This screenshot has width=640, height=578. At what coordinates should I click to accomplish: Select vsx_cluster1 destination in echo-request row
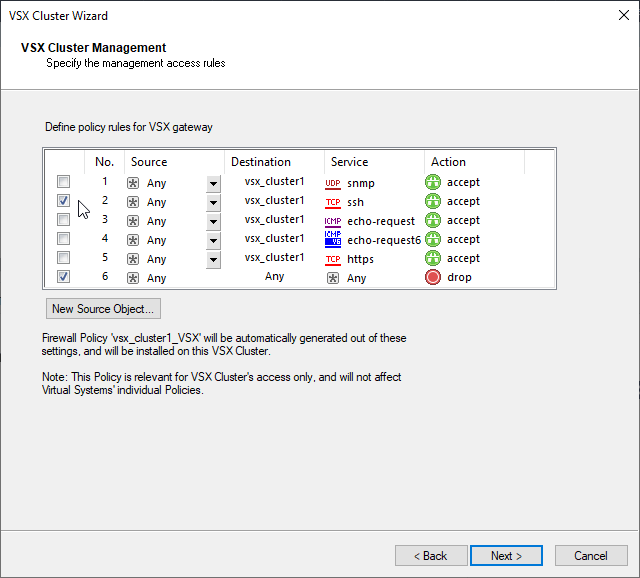click(274, 219)
